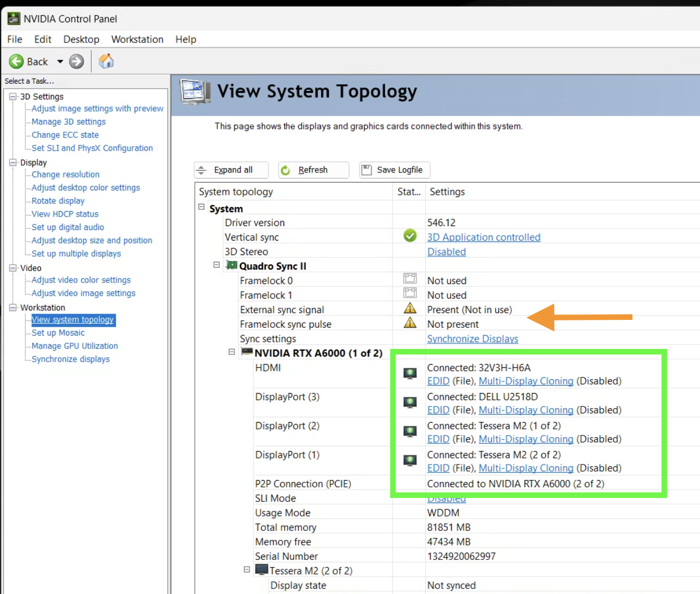Click the Vertical sync green checkmark icon
Screen dimensions: 700x594
pyautogui.click(x=410, y=236)
